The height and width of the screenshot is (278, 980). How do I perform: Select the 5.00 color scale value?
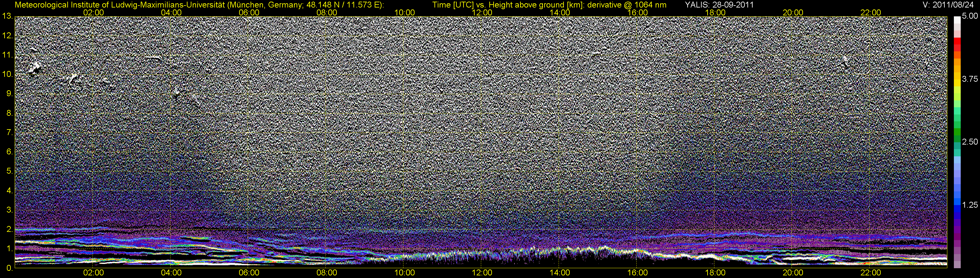tap(970, 16)
